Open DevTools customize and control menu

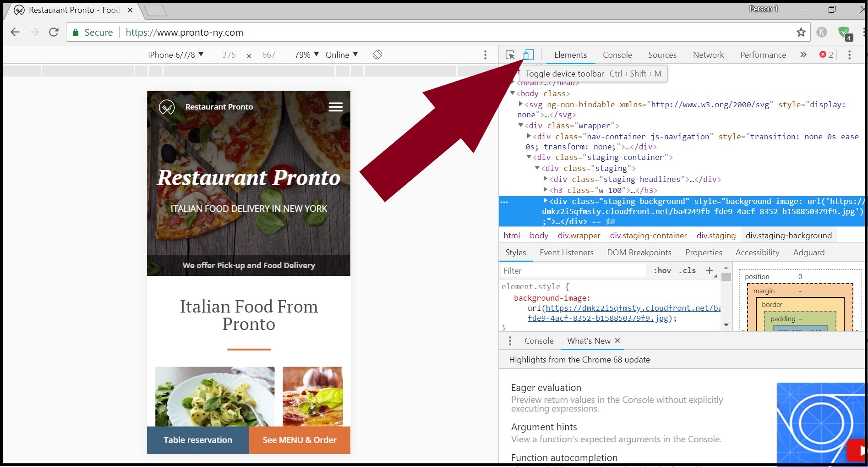[849, 55]
